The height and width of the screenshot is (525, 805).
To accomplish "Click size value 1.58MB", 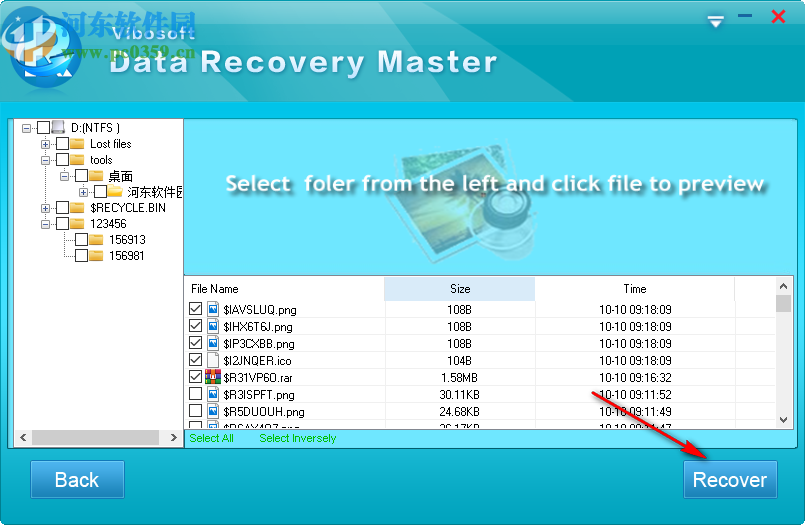I will point(459,378).
